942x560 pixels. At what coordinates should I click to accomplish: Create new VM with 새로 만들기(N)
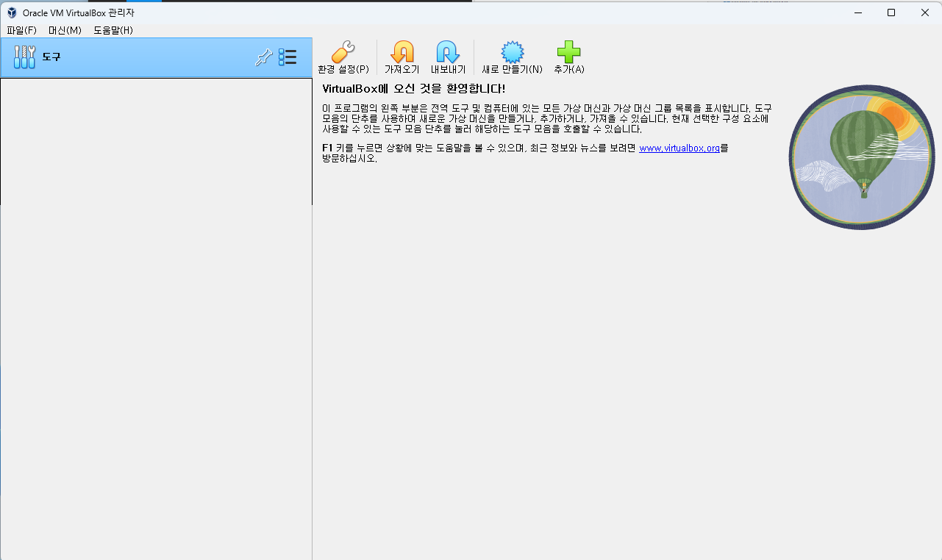pos(512,57)
